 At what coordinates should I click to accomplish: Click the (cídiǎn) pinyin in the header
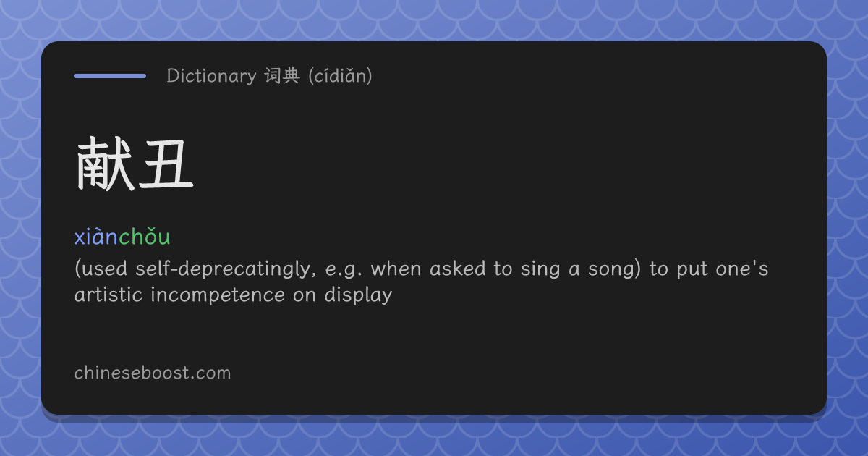click(x=340, y=75)
